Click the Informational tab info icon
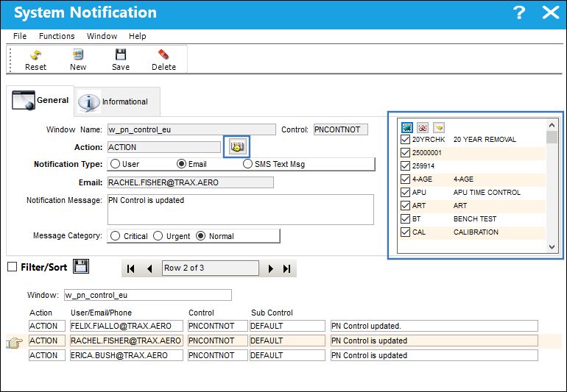Image resolution: width=567 pixels, height=392 pixels. pos(88,101)
